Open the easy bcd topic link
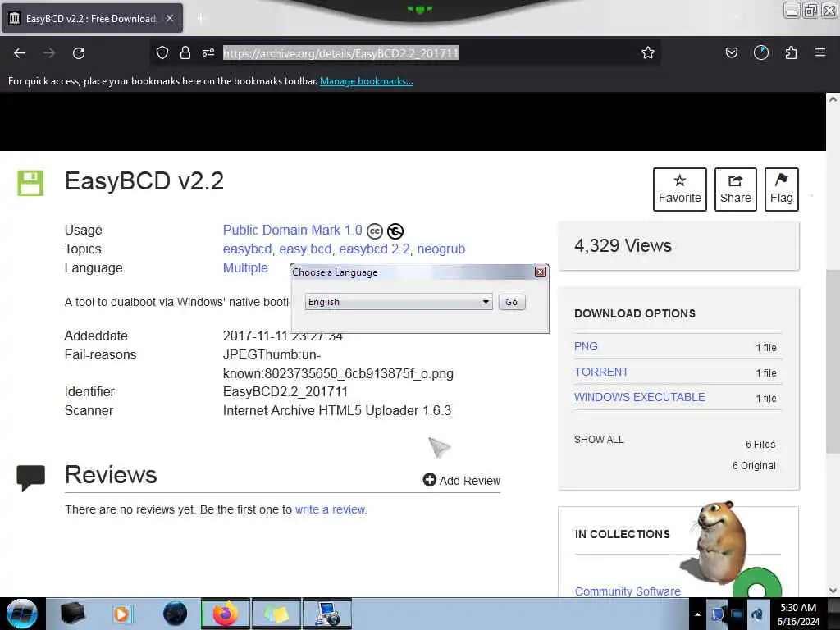Image resolution: width=840 pixels, height=630 pixels. pyautogui.click(x=305, y=249)
